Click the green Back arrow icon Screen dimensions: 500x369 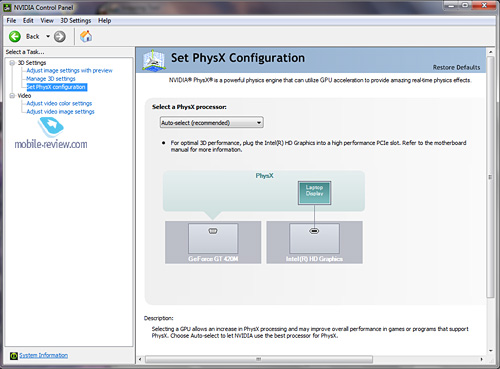coord(15,36)
